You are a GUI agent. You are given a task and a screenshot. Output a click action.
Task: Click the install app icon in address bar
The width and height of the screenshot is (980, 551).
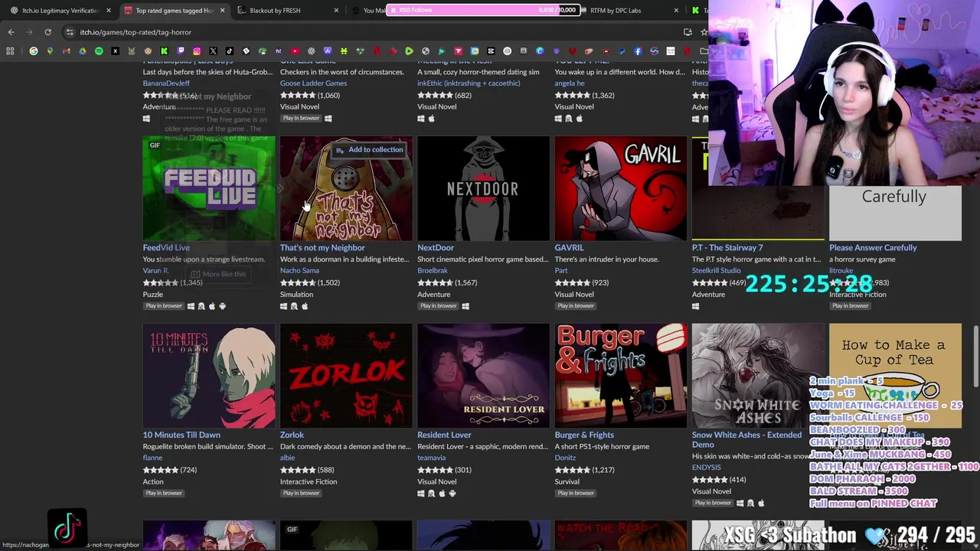pyautogui.click(x=688, y=32)
